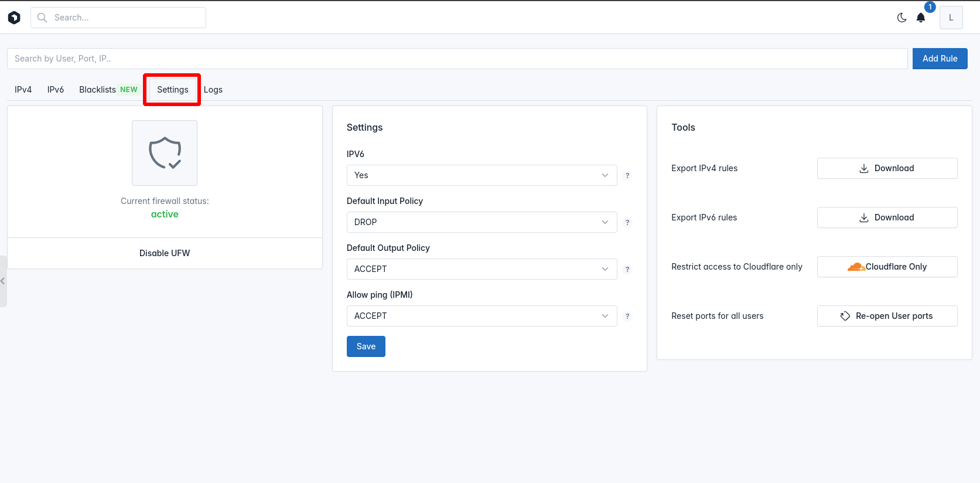Click the Tools heading
Screen dimensions: 980x483
(683, 127)
